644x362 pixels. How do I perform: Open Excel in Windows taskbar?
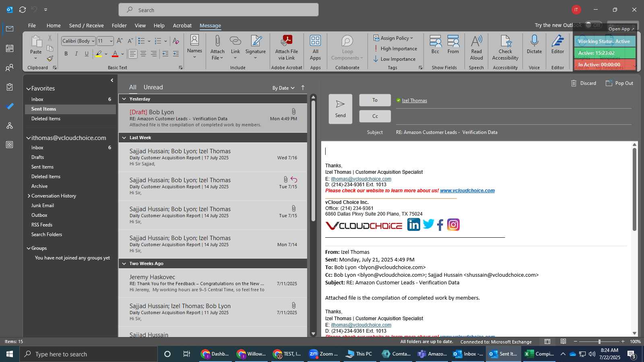point(539,354)
